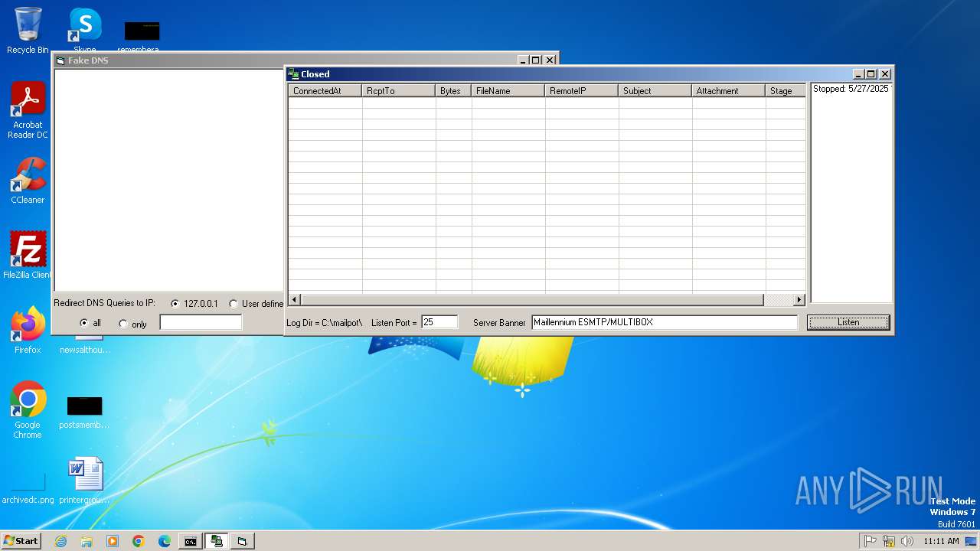Open the volume speaker tray icon
The height and width of the screenshot is (551, 980).
pos(907,541)
